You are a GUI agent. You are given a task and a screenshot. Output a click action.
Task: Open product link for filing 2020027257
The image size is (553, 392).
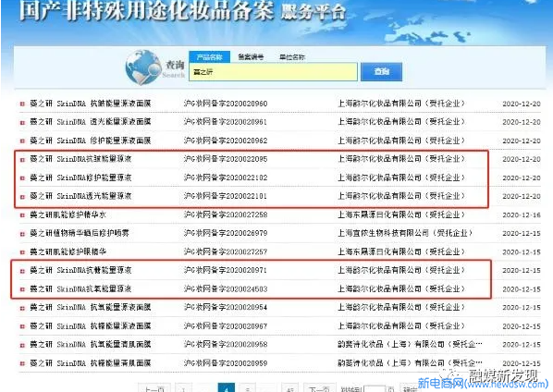tap(68, 251)
